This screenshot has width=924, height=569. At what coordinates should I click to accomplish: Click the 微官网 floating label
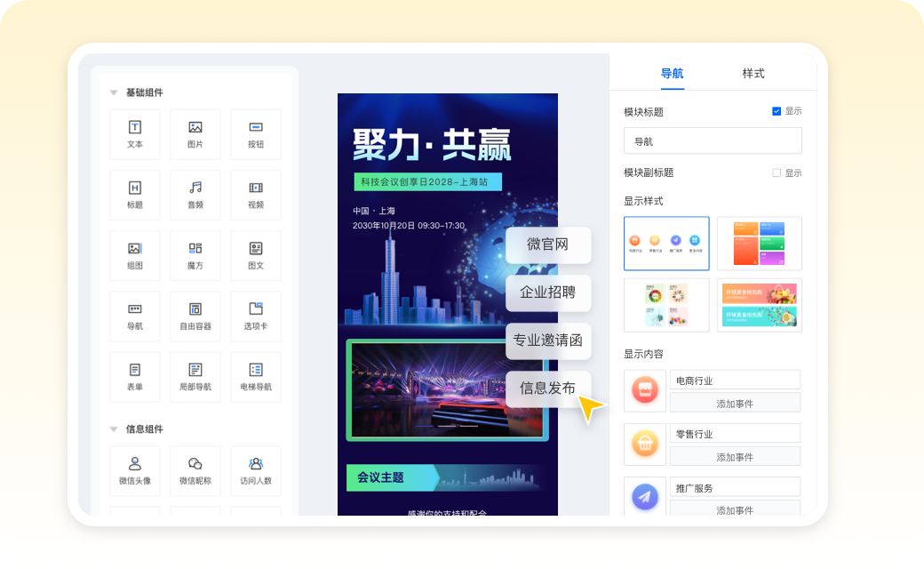(548, 244)
